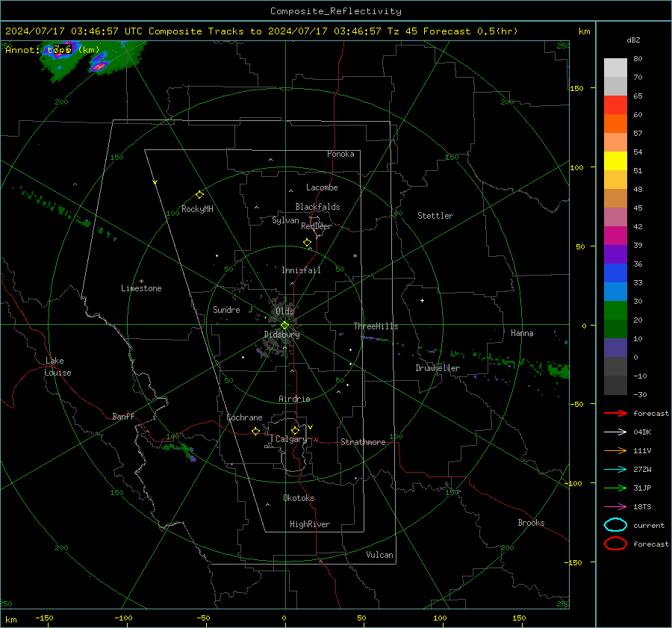This screenshot has width=672, height=628.
Task: Click the yellow diamond marker below RedDeer
Action: coord(307,243)
